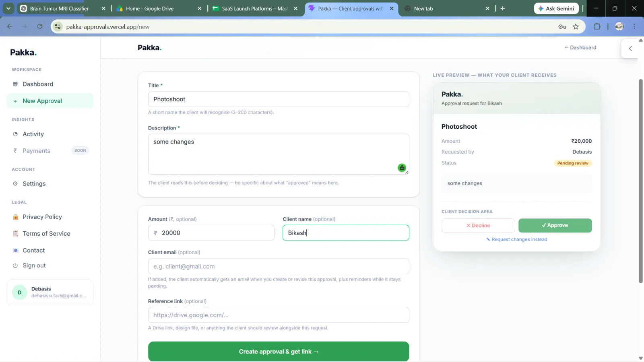Open Privacy Policy link in sidebar

point(50,217)
